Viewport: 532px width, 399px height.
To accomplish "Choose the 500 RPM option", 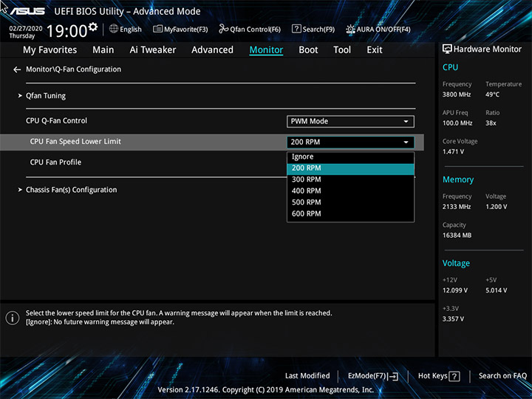I will (x=350, y=202).
